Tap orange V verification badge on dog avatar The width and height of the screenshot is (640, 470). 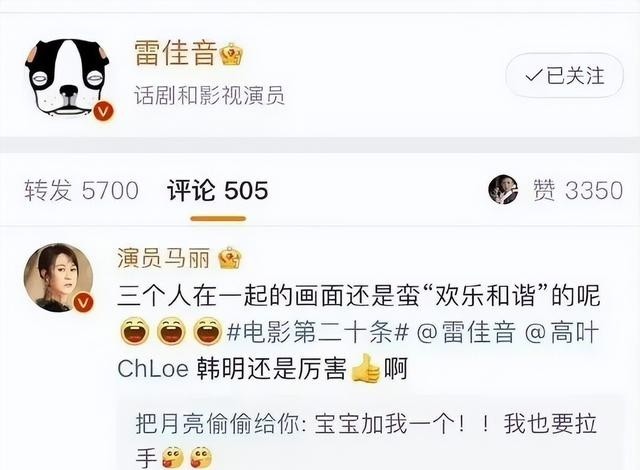point(103,111)
